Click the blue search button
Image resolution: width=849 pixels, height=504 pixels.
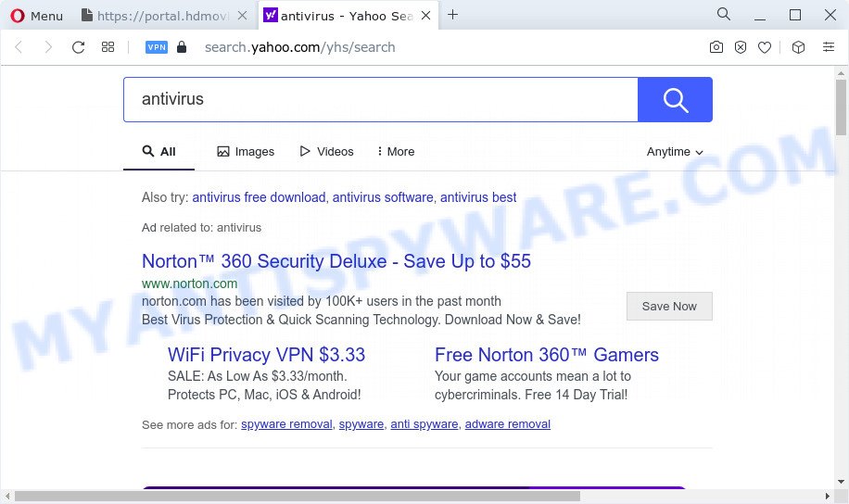click(x=675, y=100)
